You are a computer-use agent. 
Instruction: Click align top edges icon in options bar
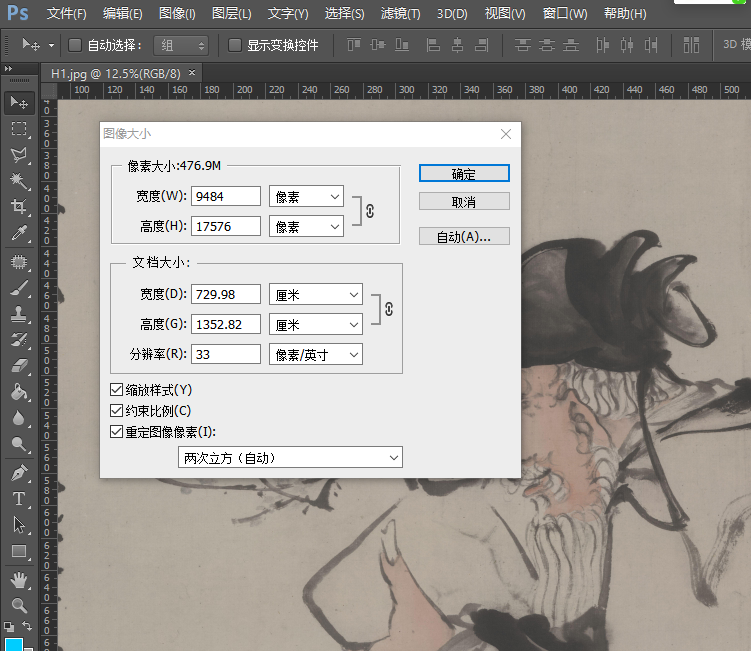[354, 45]
